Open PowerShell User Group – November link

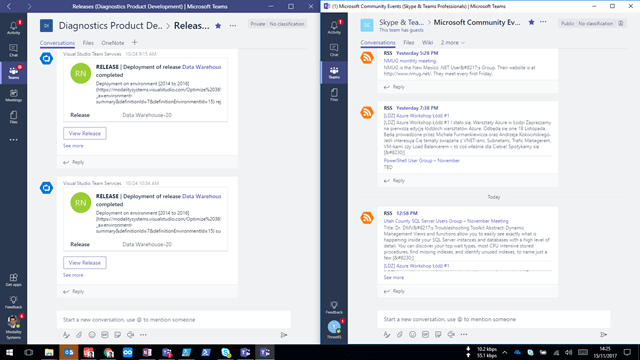coord(422,160)
